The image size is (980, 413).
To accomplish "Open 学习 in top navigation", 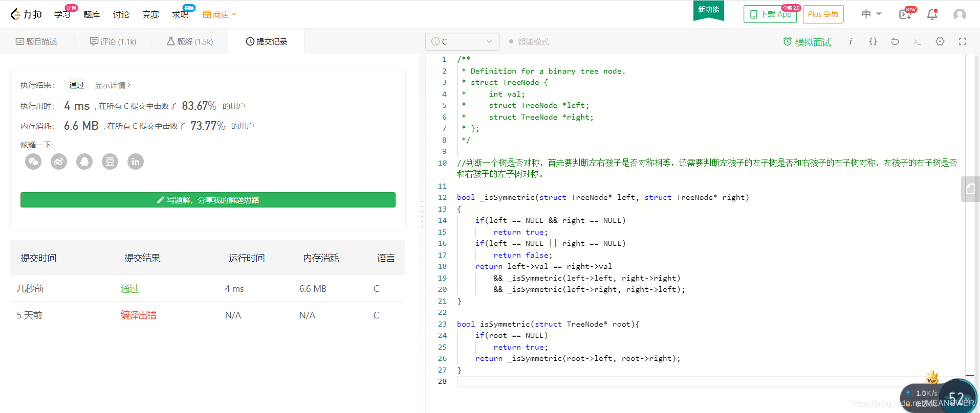I will [x=62, y=14].
